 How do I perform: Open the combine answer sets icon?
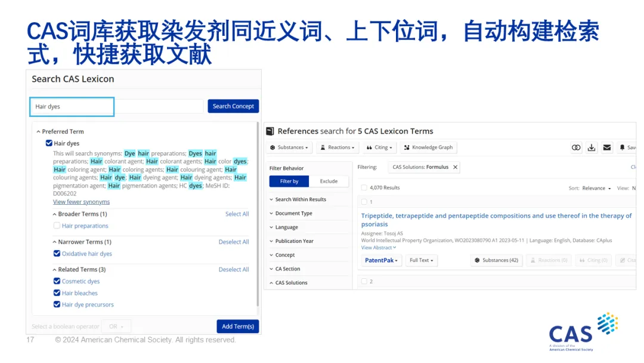tap(576, 147)
